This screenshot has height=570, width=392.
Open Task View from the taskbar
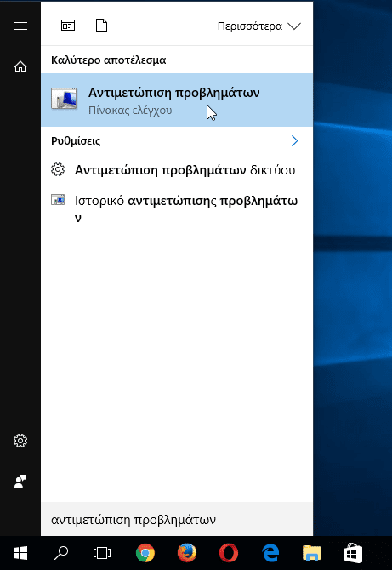(102, 553)
